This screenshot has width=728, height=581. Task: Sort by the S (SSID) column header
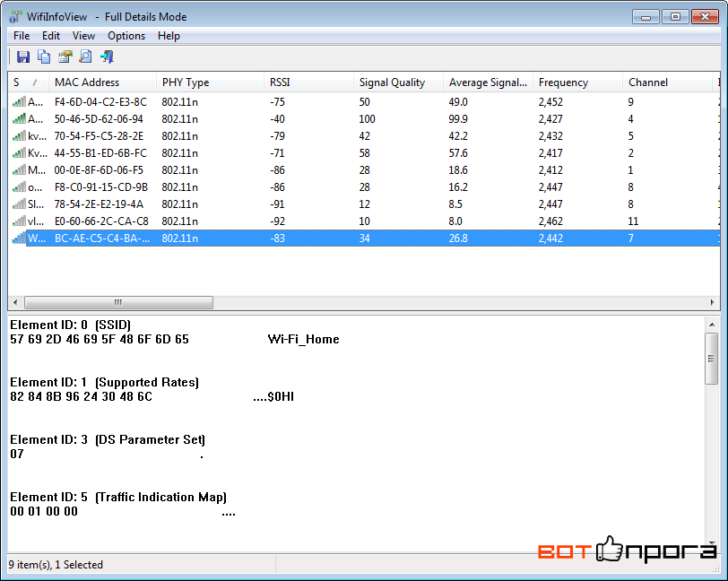point(29,82)
